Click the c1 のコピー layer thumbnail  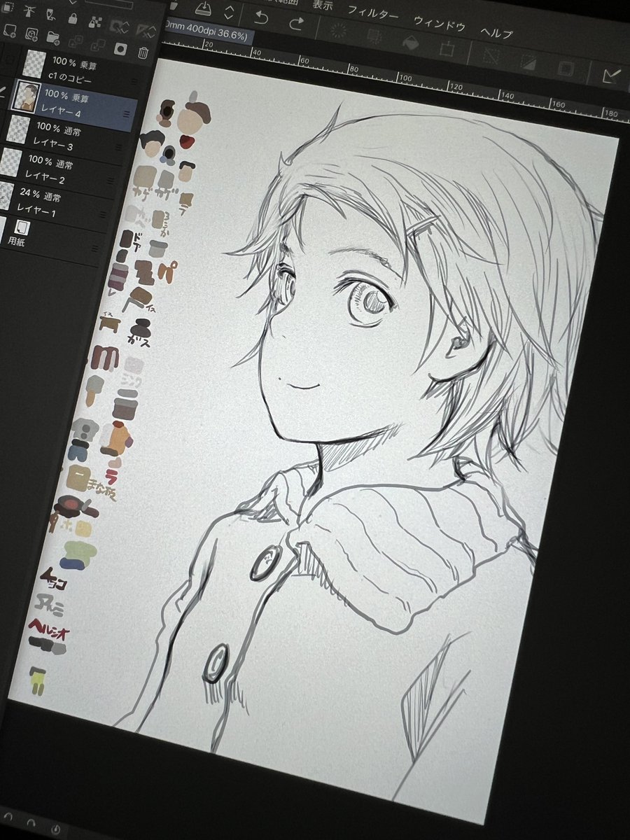click(x=33, y=65)
